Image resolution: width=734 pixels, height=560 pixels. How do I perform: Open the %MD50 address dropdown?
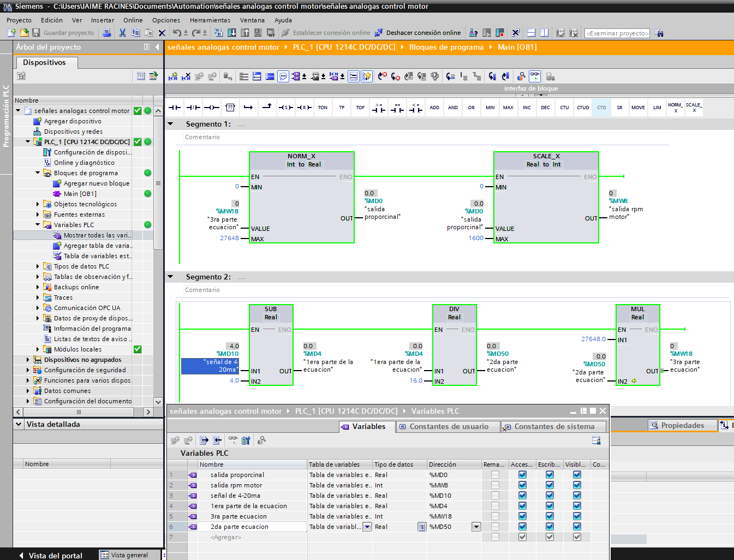click(x=476, y=527)
